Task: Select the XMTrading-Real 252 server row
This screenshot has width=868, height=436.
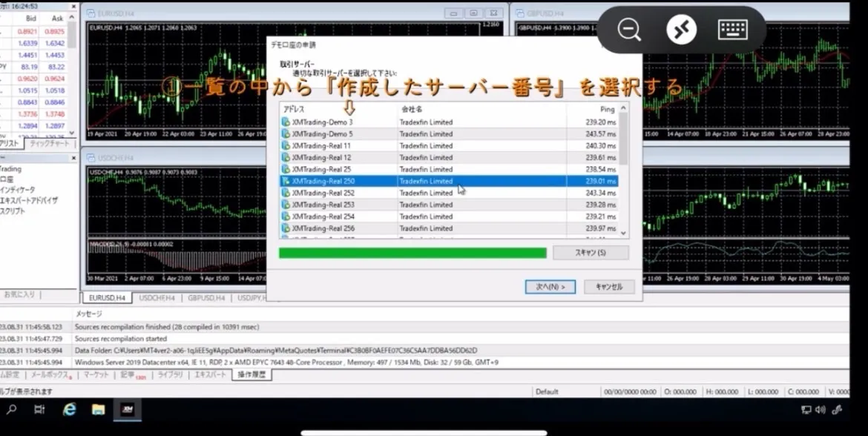Action: coord(323,193)
